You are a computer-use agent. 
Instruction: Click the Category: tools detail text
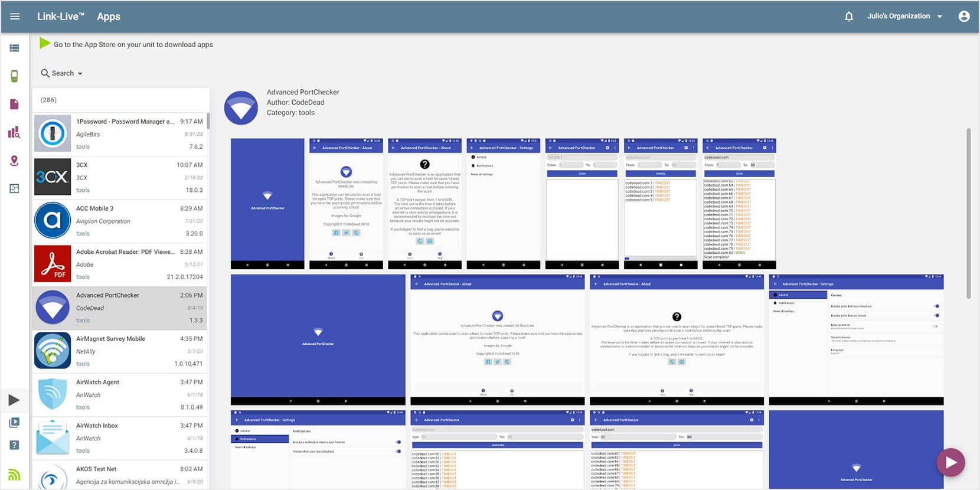(290, 113)
